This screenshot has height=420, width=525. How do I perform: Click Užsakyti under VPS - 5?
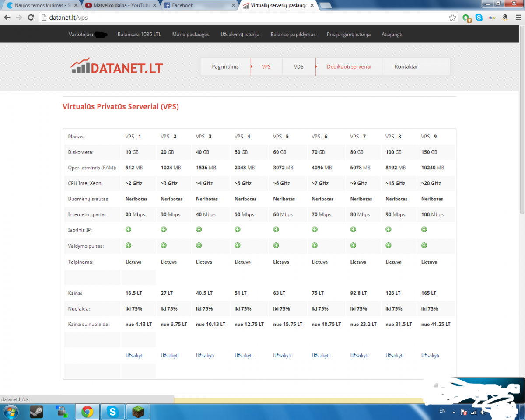click(x=282, y=356)
